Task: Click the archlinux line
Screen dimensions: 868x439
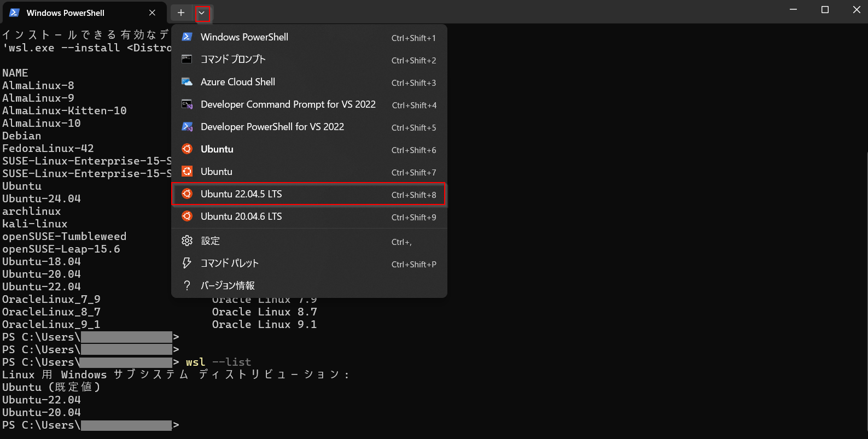Action: tap(32, 211)
